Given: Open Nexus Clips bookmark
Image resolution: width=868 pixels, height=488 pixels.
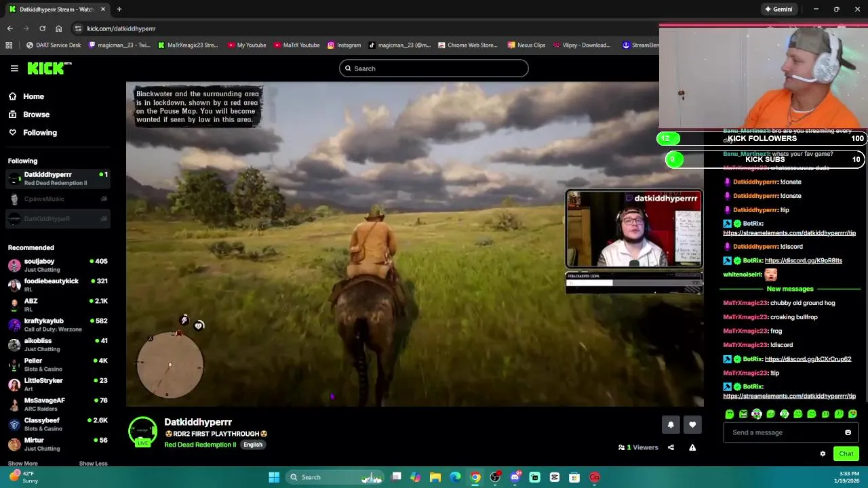Looking at the screenshot, I should (x=526, y=45).
